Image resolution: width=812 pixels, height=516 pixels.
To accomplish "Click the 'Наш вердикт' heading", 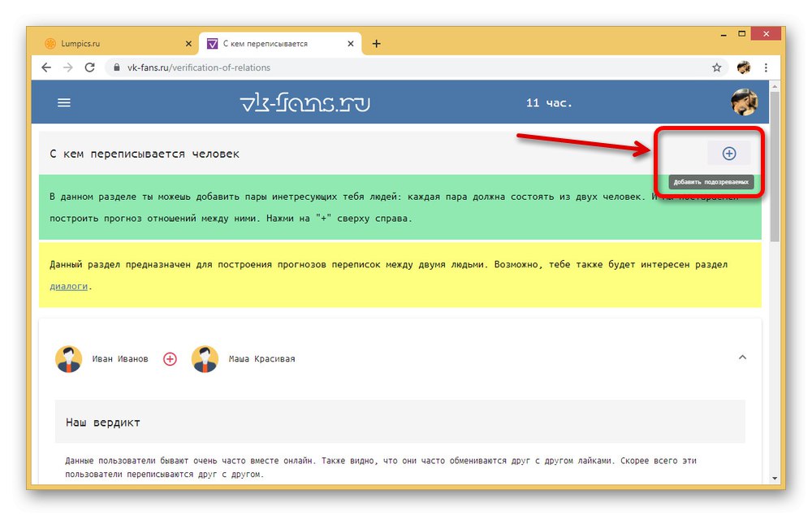I will pyautogui.click(x=102, y=423).
